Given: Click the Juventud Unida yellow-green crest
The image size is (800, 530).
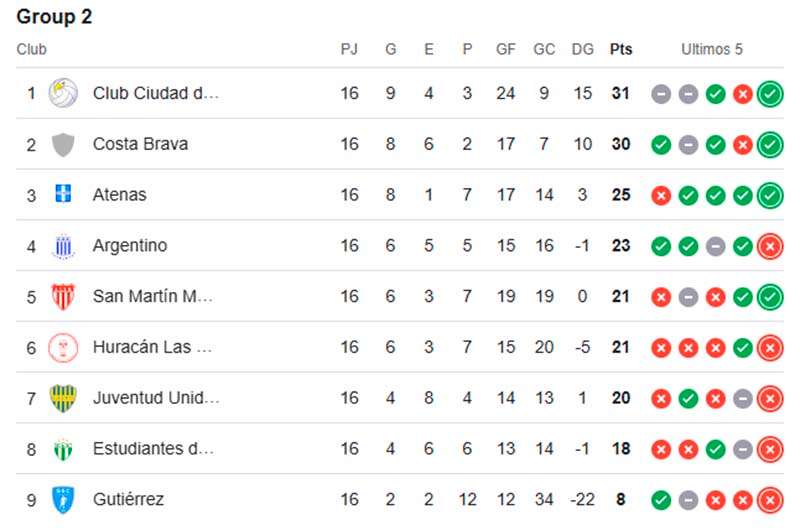Looking at the screenshot, I should point(63,398).
